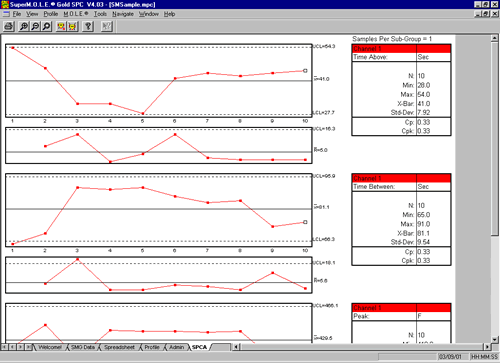
Task: Click second yellow M.O.L.E. toolbar icon
Action: tap(72, 26)
